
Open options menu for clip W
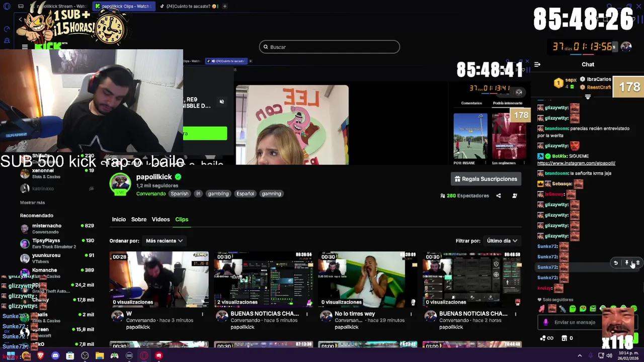coord(203,314)
